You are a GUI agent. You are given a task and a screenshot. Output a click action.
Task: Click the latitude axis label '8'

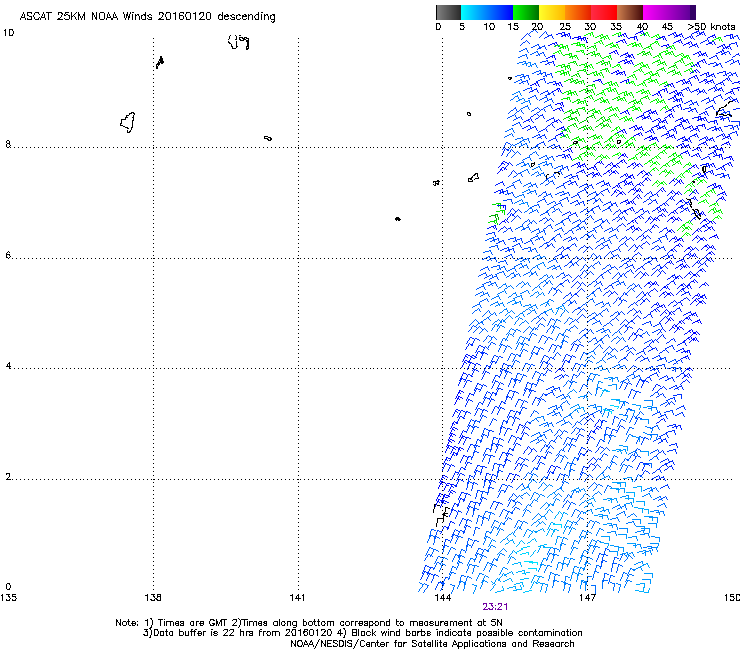8,144
